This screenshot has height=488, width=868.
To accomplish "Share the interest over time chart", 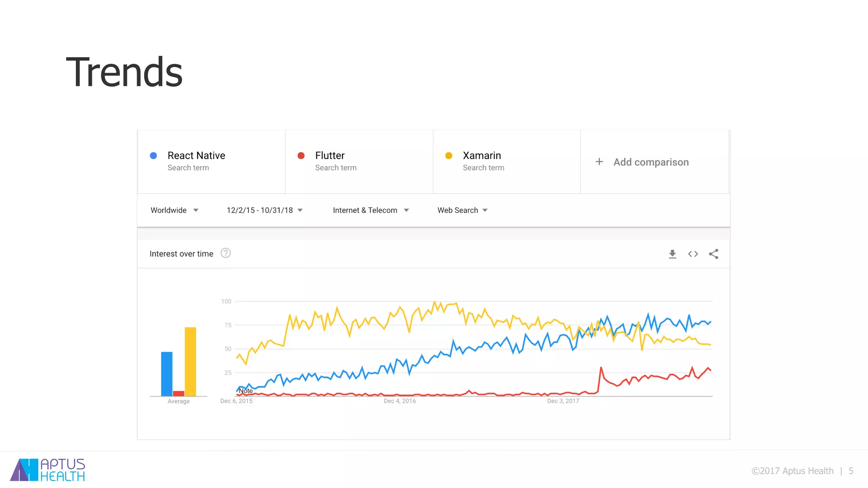I will tap(714, 254).
